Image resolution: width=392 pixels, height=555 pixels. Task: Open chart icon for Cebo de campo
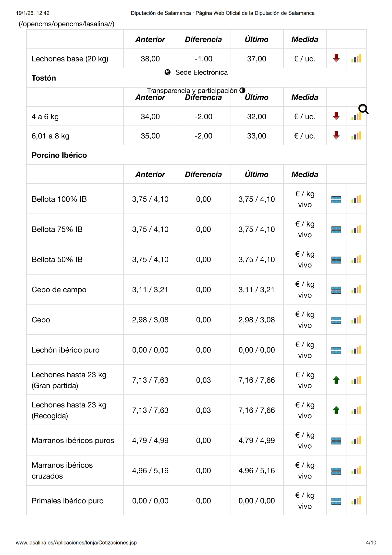356,290
